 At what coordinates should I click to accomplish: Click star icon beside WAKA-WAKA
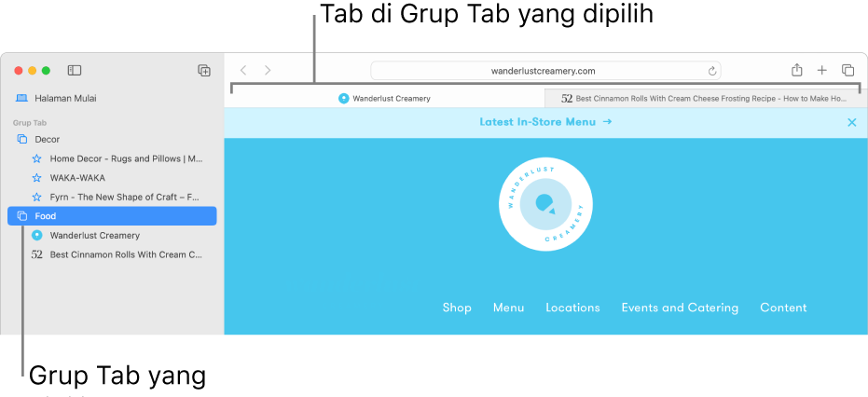36,178
